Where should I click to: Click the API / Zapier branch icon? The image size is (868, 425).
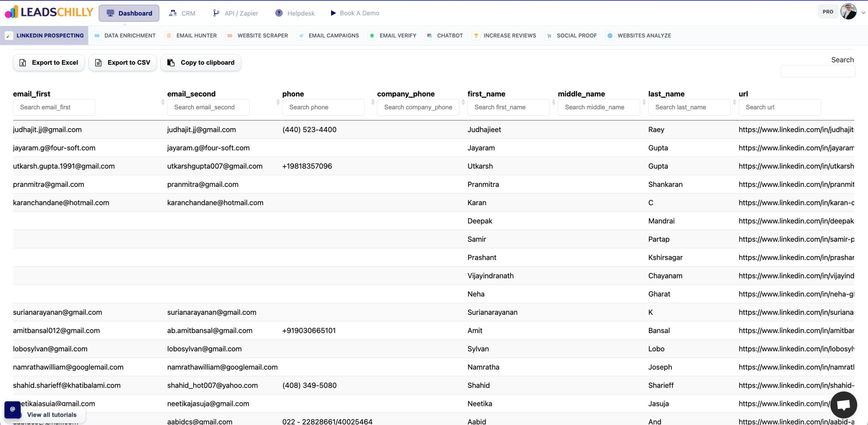click(x=216, y=13)
